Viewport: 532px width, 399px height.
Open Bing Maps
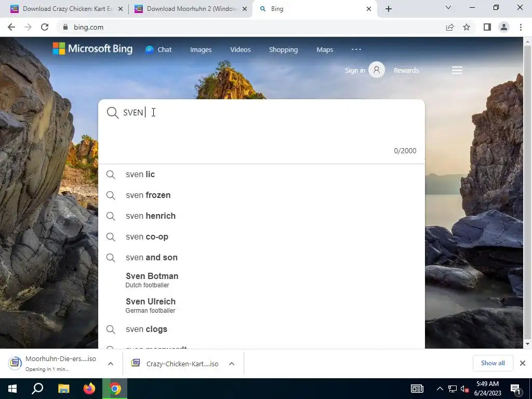[x=325, y=49]
